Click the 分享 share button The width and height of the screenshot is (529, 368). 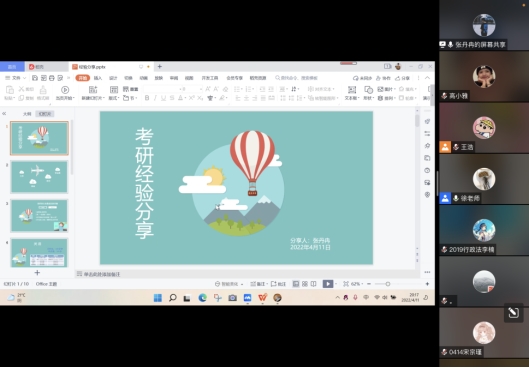point(402,78)
